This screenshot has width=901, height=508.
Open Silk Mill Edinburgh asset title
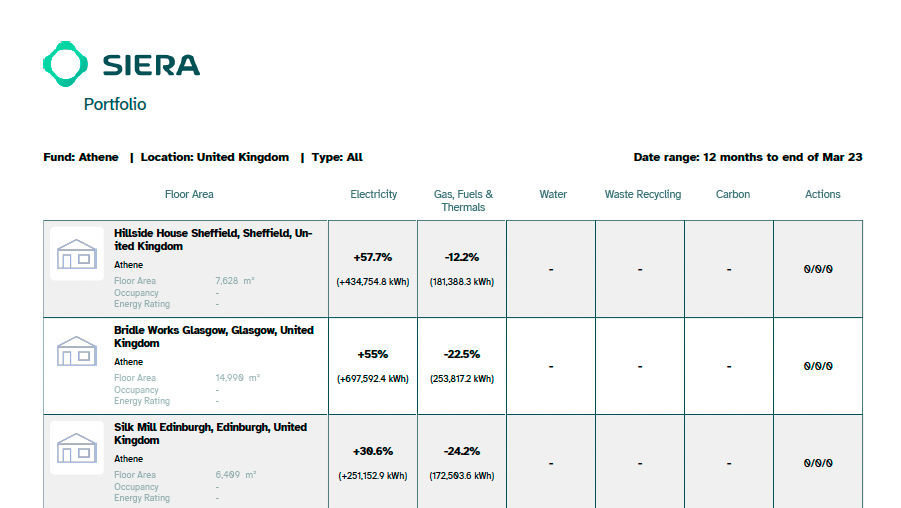[210, 433]
